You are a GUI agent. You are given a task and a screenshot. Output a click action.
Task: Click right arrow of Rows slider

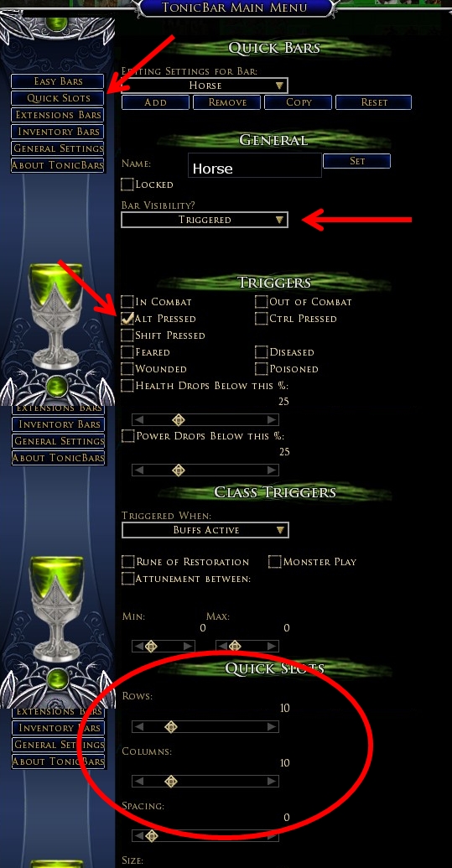272,727
